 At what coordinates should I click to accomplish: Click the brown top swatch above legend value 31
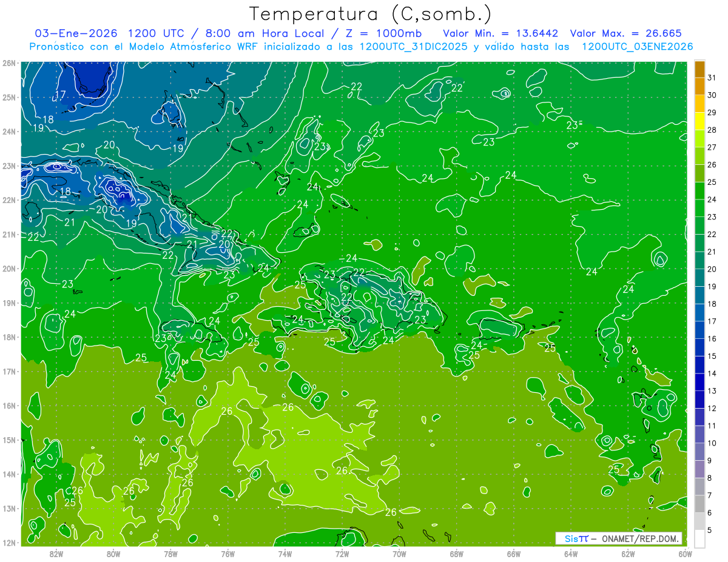coord(699,69)
